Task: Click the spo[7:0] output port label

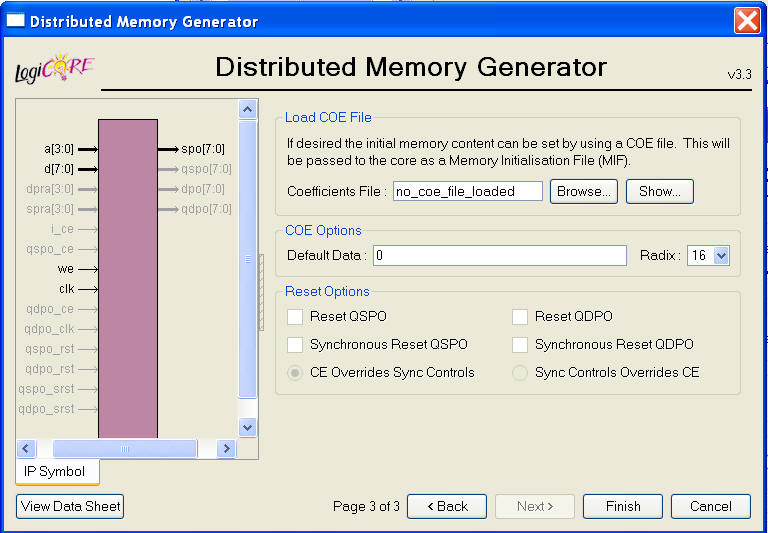Action: [x=203, y=149]
